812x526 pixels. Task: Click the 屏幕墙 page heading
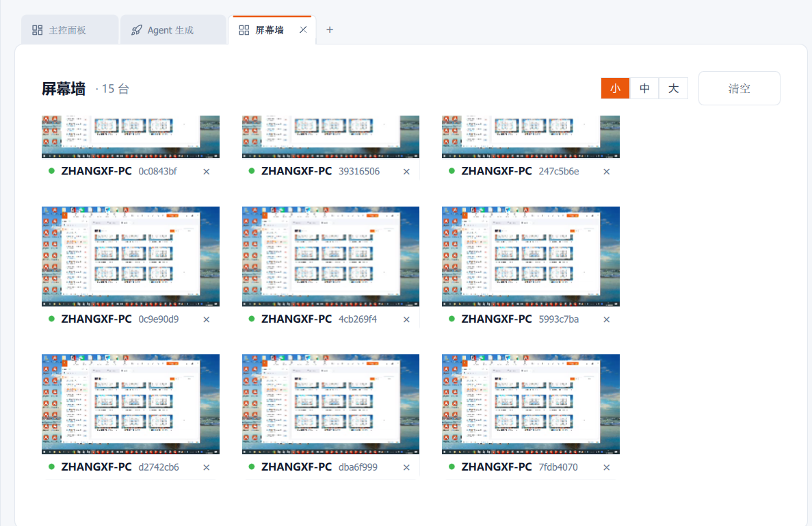[64, 89]
